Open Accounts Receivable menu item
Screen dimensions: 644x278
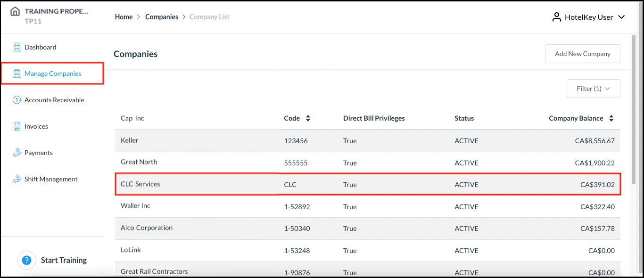54,100
